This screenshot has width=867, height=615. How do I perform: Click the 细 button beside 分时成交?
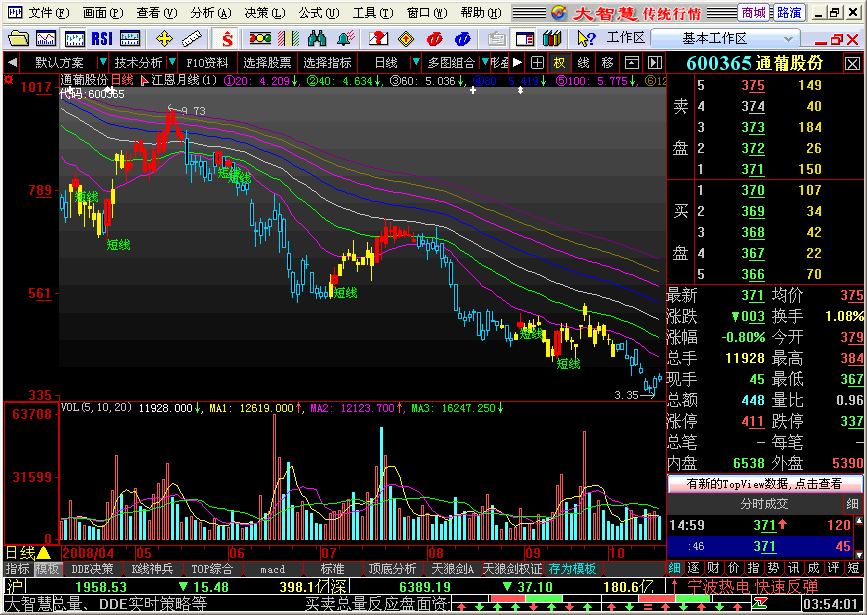852,504
